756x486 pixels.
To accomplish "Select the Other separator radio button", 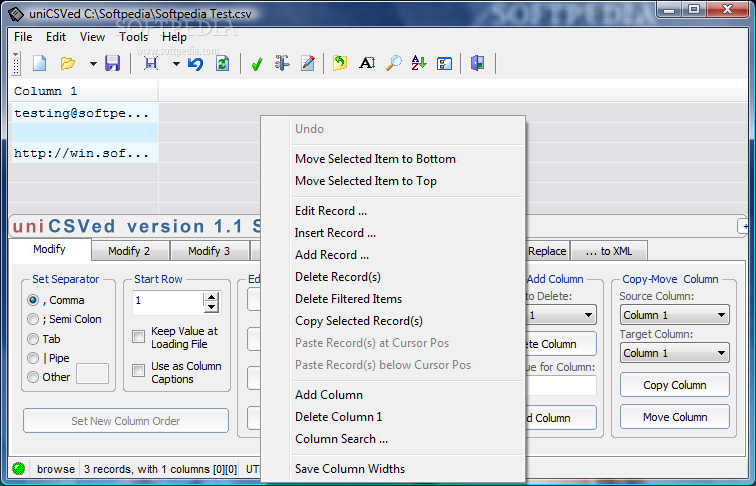I will click(33, 377).
